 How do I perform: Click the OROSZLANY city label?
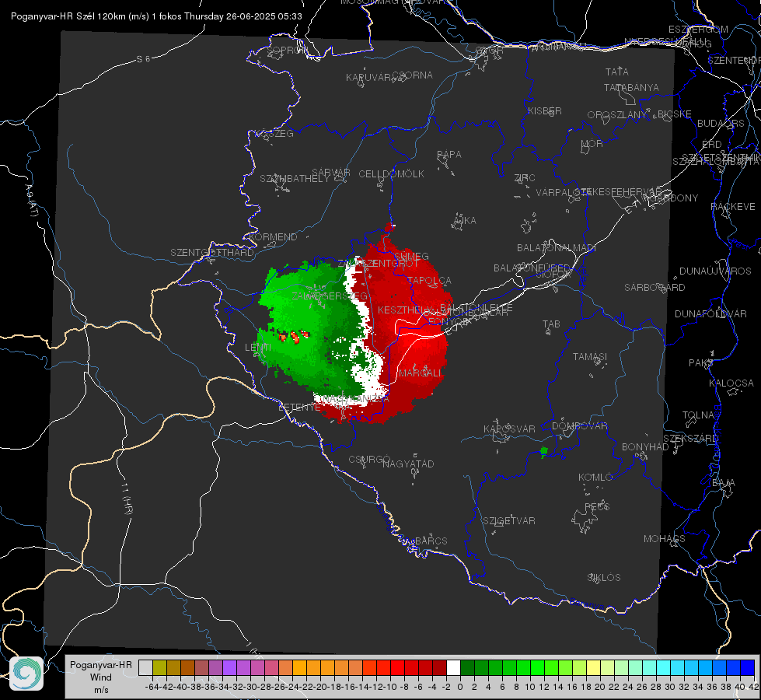617,114
